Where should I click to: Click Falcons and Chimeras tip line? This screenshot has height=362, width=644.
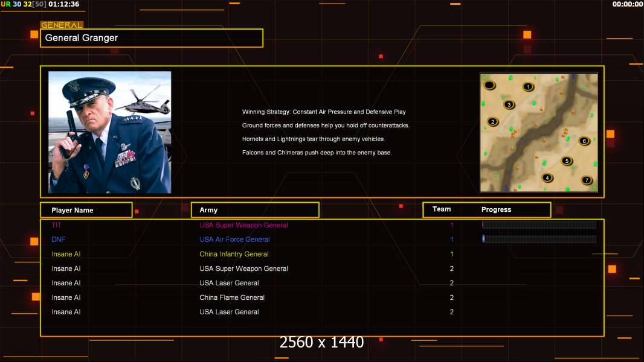(317, 153)
